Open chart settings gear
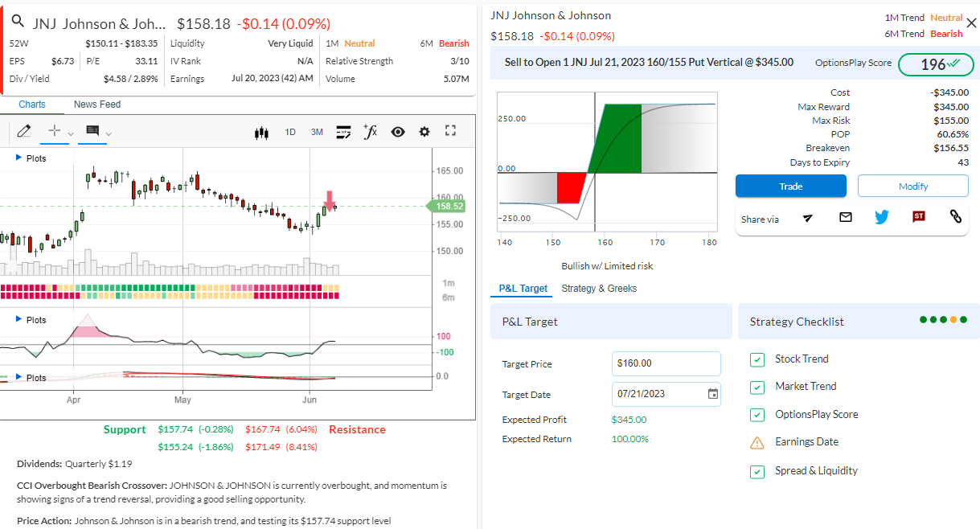980x529 pixels. pyautogui.click(x=424, y=132)
